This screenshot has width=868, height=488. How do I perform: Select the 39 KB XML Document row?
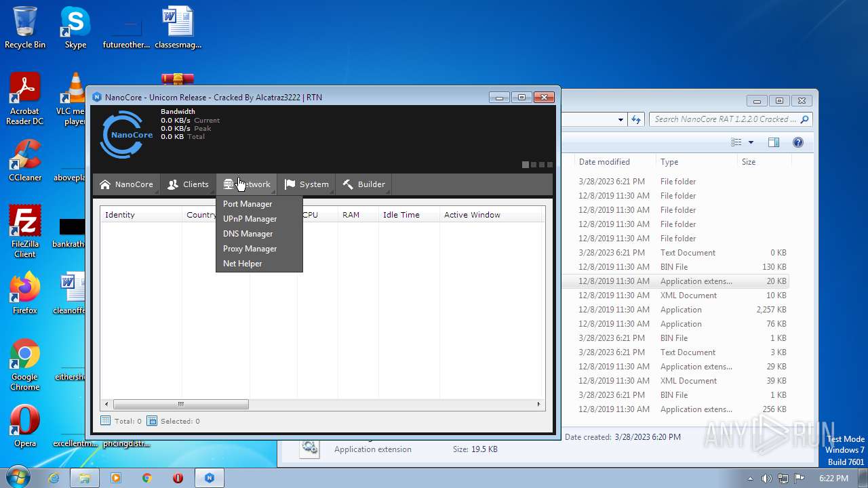coord(675,381)
